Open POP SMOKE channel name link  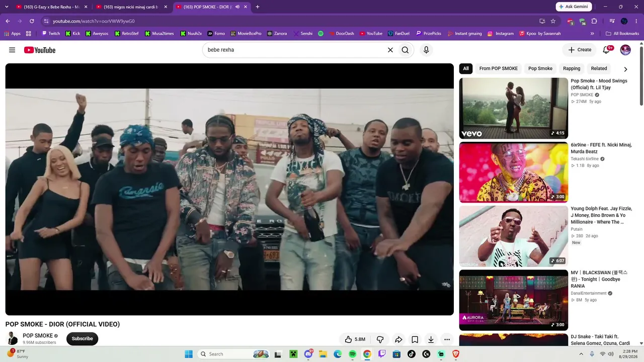(38, 336)
